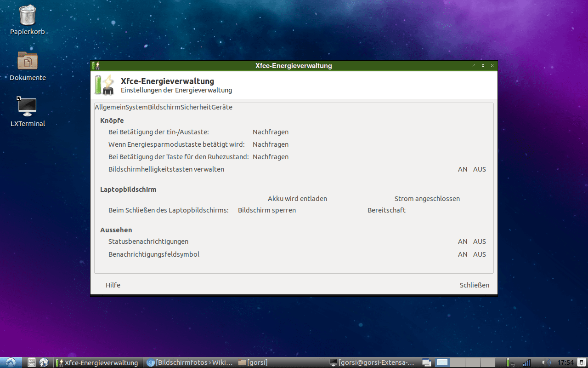Open the Bereitschaft lid action dropdown
Image resolution: width=588 pixels, height=368 pixels.
pos(386,210)
